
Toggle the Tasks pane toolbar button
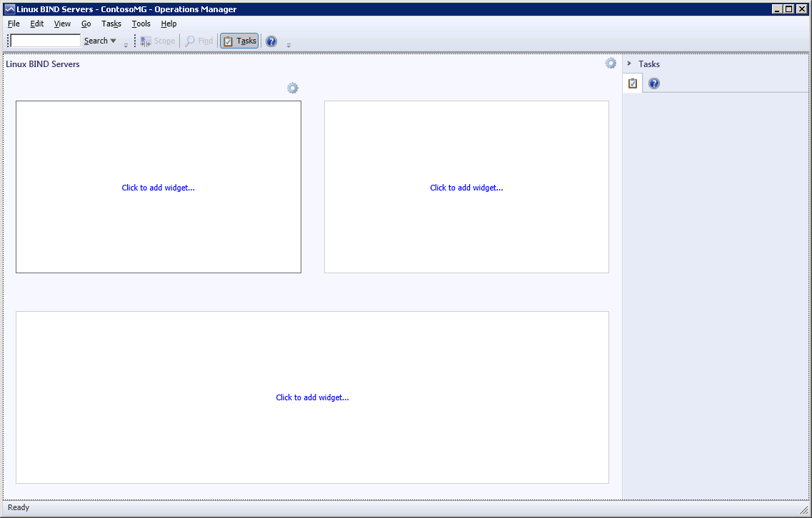239,41
